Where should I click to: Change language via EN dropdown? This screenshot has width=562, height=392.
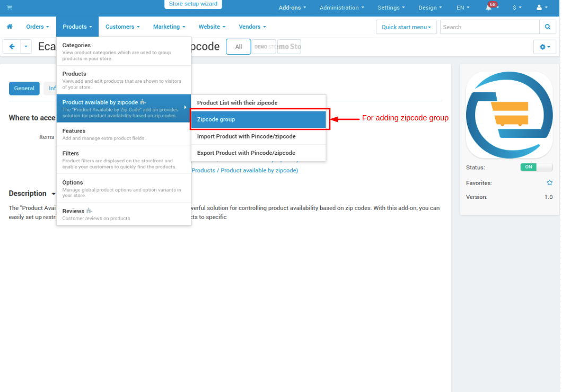point(463,7)
